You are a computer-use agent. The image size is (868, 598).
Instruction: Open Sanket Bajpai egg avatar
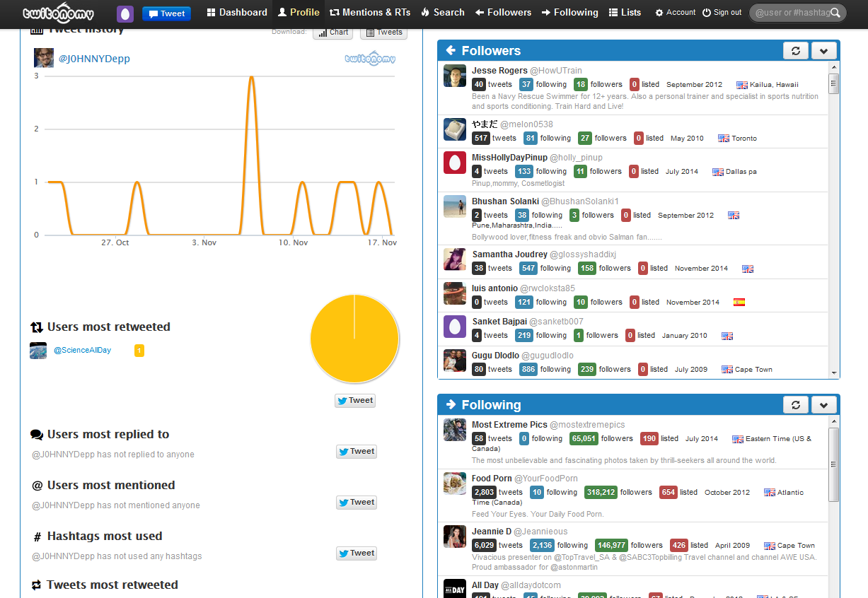455,327
